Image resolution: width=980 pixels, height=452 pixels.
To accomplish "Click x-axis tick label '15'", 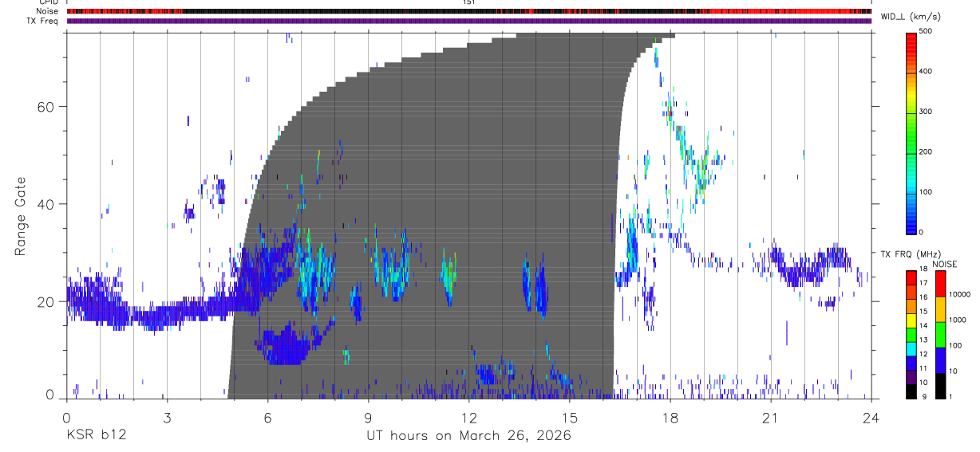I will pos(569,417).
